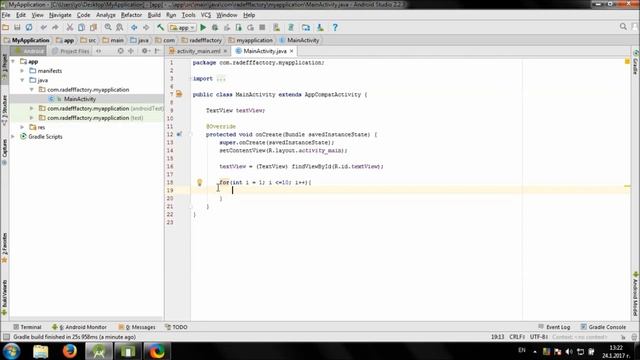Click the Save All icon
Screen dimensions: 640x360
click(x=17, y=27)
